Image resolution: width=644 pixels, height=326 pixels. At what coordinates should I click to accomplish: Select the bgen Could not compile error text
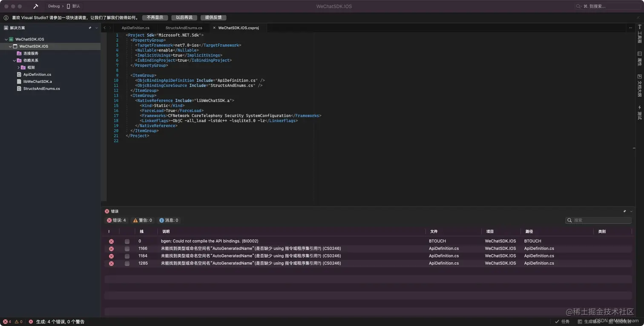pyautogui.click(x=210, y=241)
